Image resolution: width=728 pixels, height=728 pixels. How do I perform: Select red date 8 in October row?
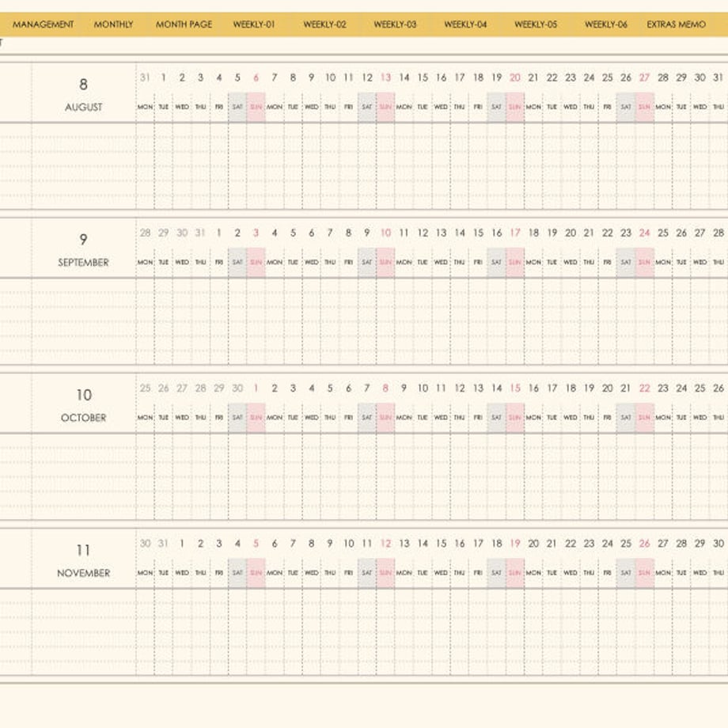click(385, 389)
